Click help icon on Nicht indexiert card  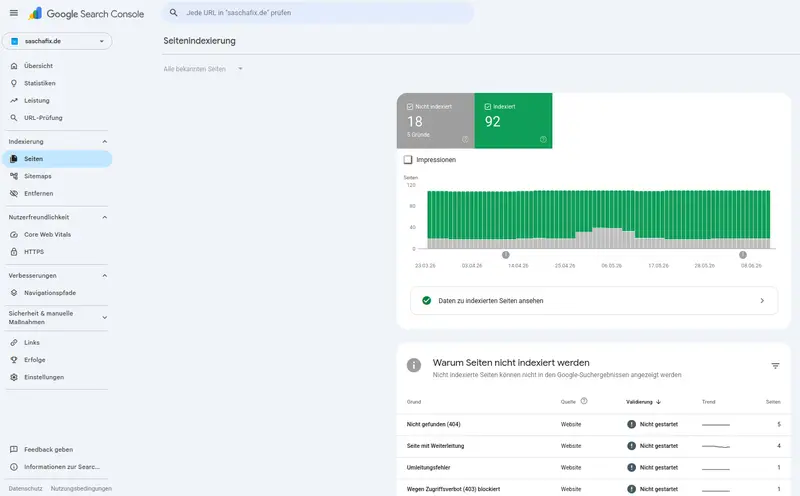pyautogui.click(x=465, y=139)
